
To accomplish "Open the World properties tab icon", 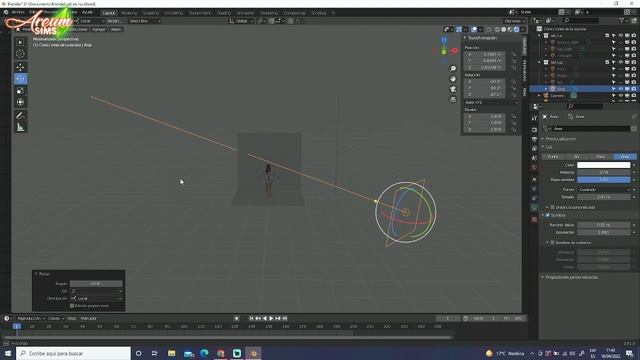I will (534, 167).
